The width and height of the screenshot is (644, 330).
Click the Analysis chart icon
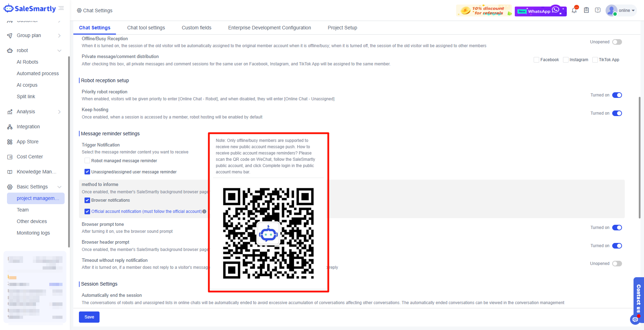pos(10,112)
